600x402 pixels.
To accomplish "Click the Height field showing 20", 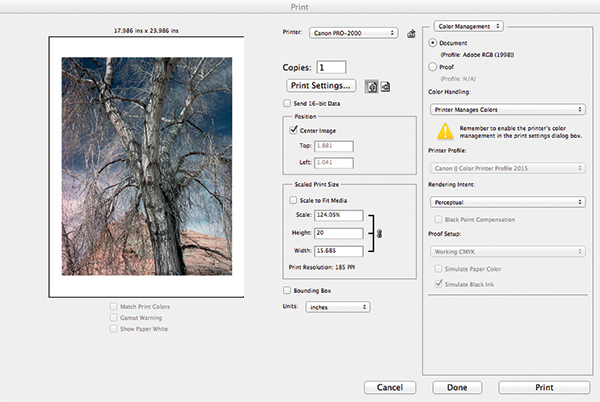I will coord(339,233).
